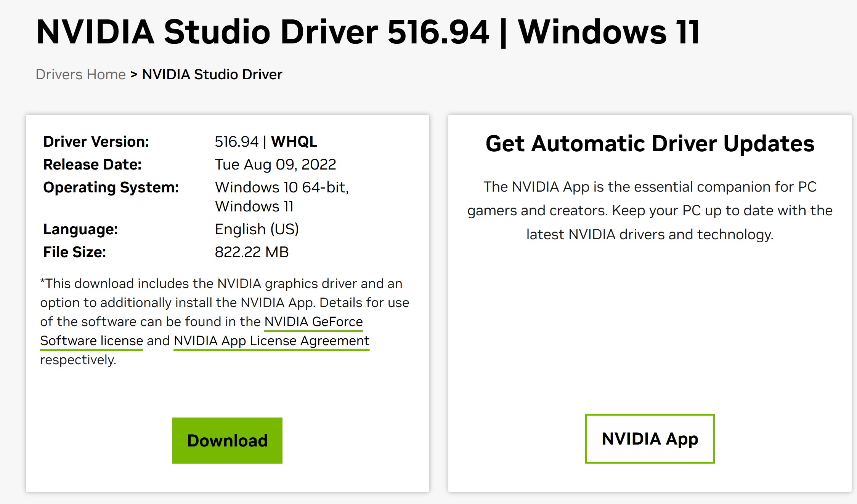Click the Release Date label

[92, 165]
